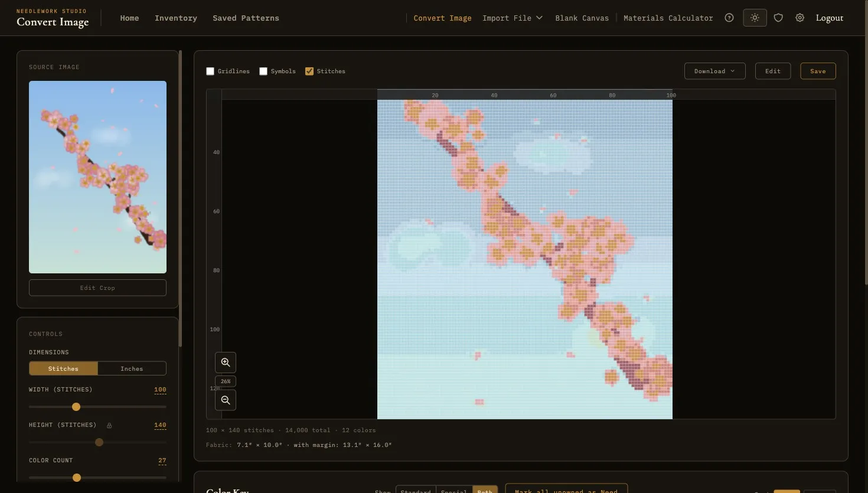This screenshot has height=493, width=868.
Task: Open the Download dropdown
Action: coord(714,71)
